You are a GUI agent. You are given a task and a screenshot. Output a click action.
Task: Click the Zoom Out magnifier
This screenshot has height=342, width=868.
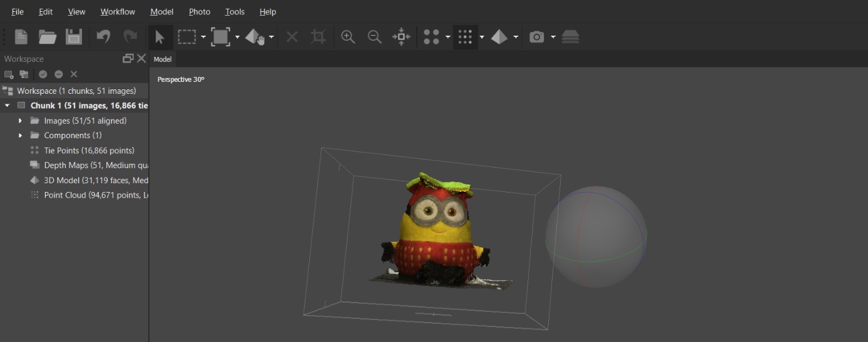(x=374, y=37)
